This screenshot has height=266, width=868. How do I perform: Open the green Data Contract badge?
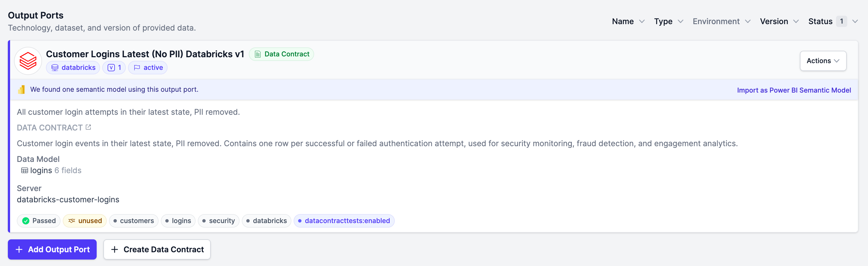281,54
